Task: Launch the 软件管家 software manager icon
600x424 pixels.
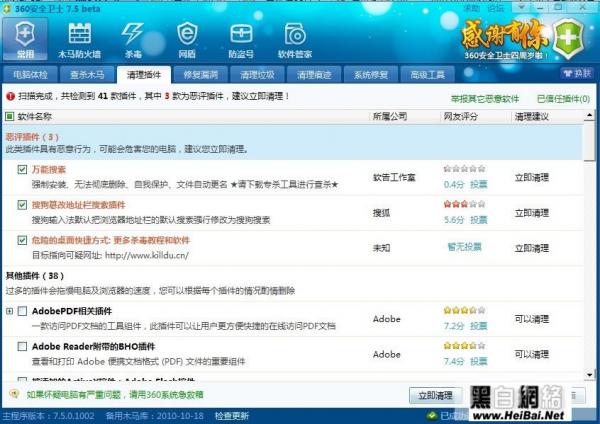Action: 294,38
